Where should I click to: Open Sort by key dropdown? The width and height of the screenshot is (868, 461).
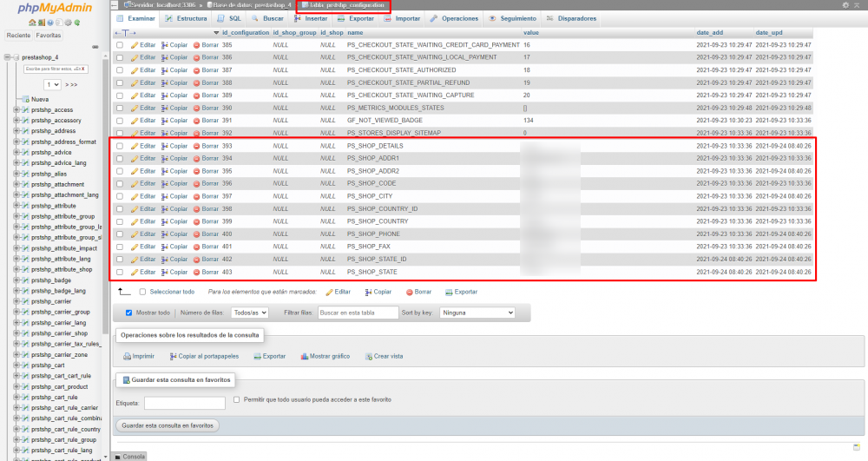click(x=477, y=313)
